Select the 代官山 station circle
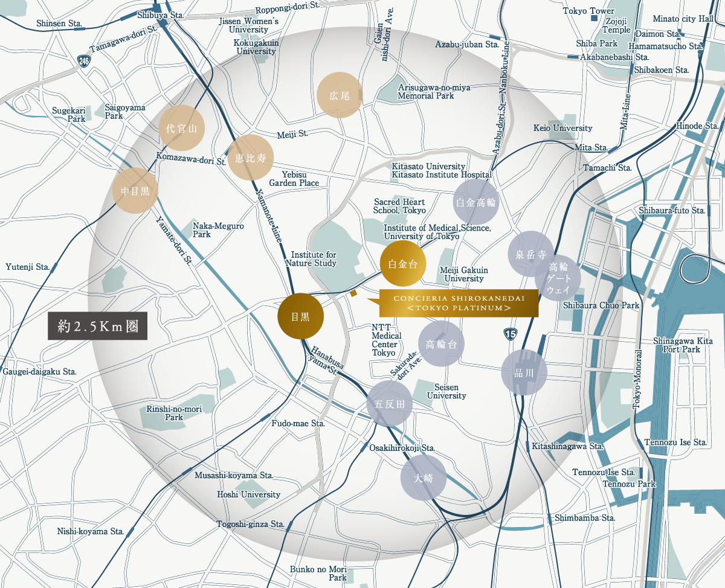Screen dimensions: 725x588 click(182, 128)
